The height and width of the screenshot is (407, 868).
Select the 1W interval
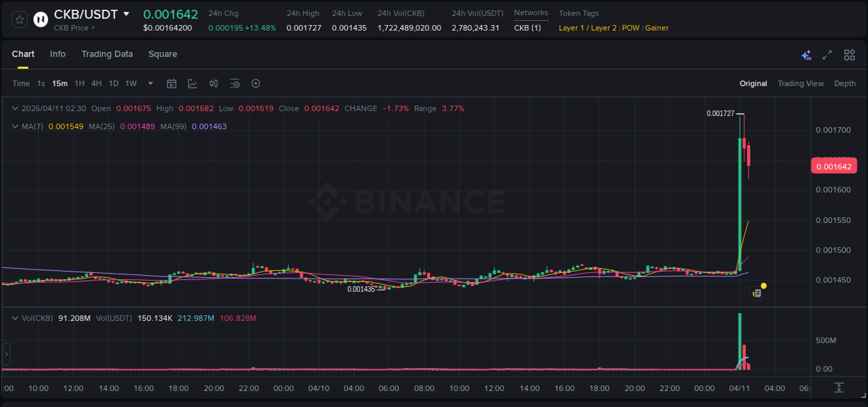pos(131,83)
